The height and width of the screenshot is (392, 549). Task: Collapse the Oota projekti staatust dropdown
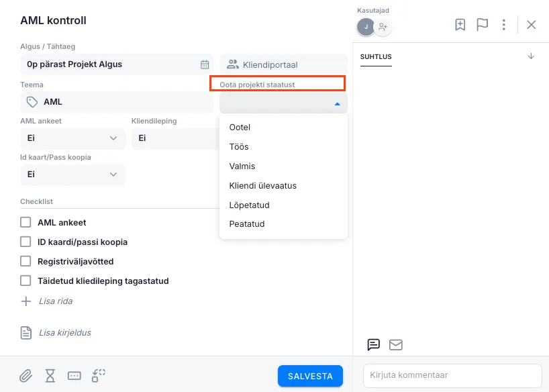(337, 103)
